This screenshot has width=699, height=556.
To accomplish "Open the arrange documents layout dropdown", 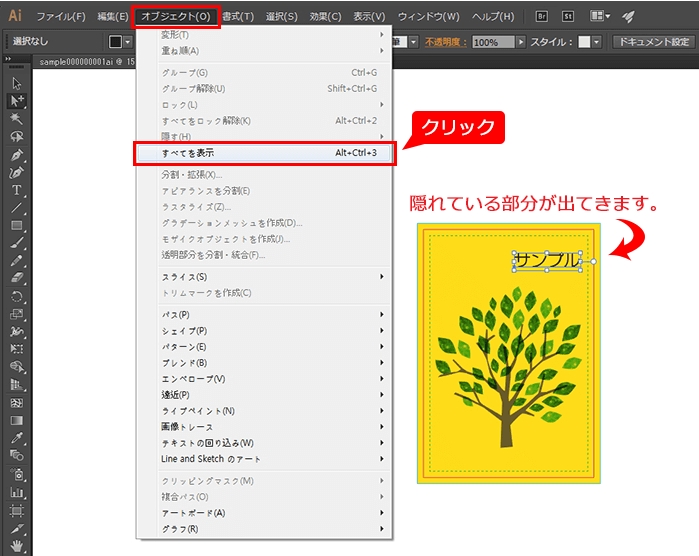I will [600, 16].
